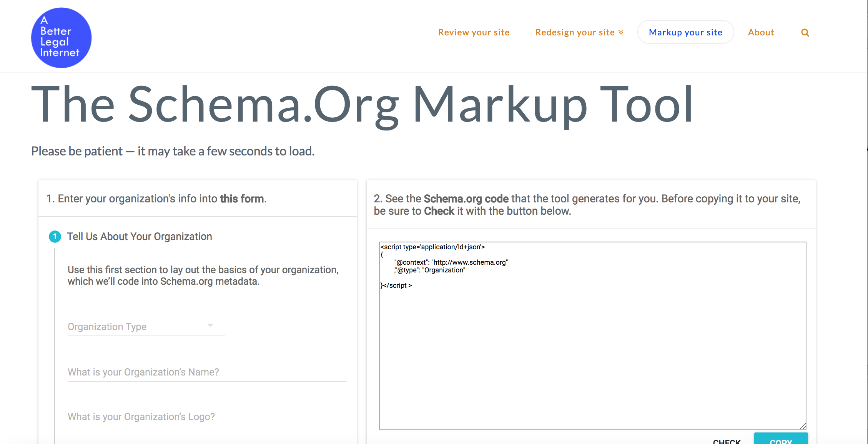The image size is (868, 444).
Task: Click the A Better Legal Internet logo
Action: pos(61,38)
